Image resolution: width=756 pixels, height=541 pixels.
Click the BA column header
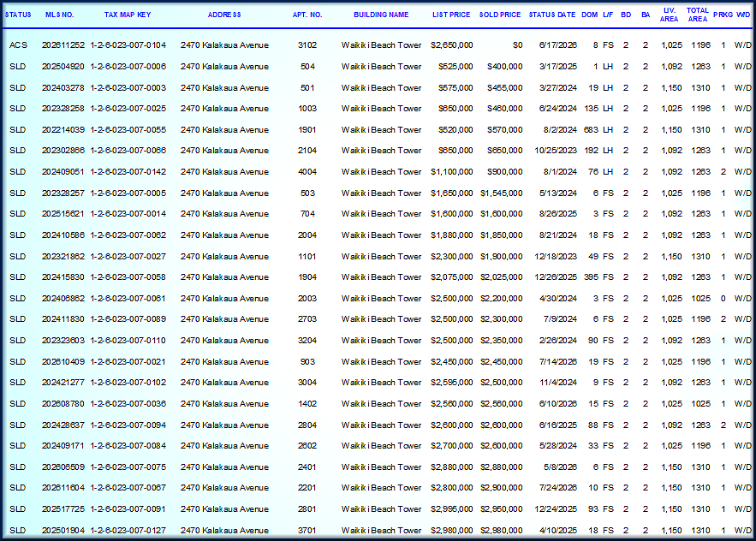[646, 15]
